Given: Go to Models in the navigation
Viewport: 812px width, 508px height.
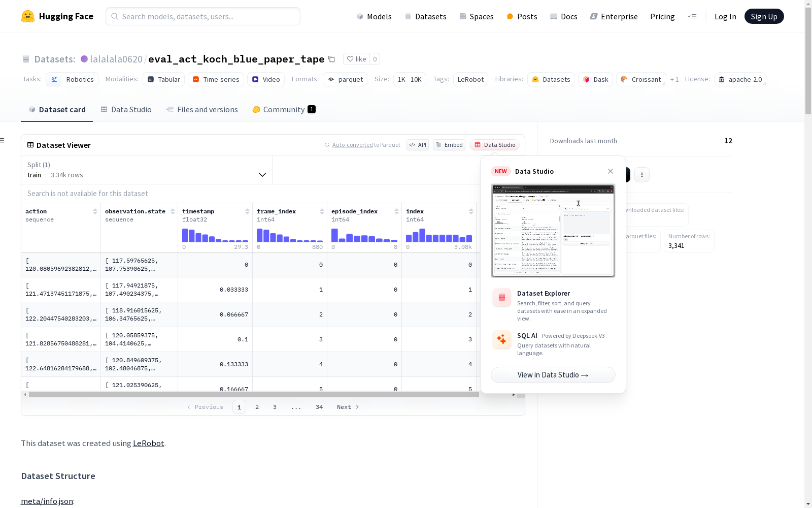Looking at the screenshot, I should [374, 16].
